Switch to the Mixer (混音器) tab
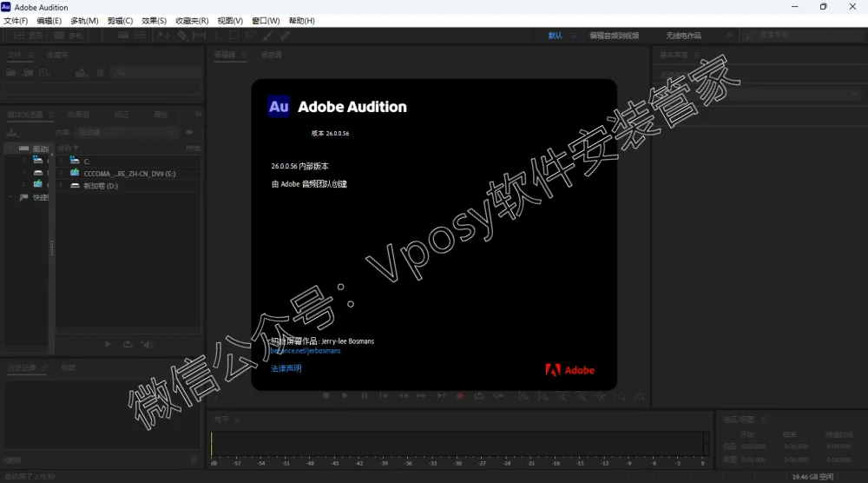The image size is (868, 483). tap(271, 55)
